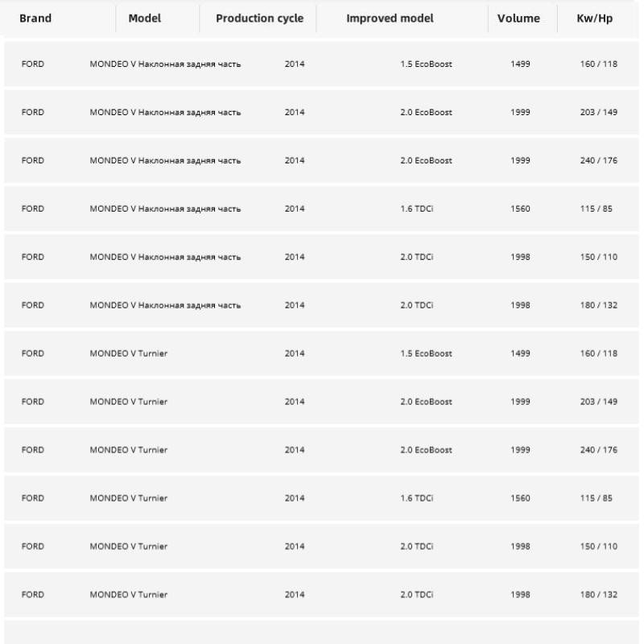Select 240 / 176 in the MONDEO V Turnier row
644x644 pixels.
(598, 450)
